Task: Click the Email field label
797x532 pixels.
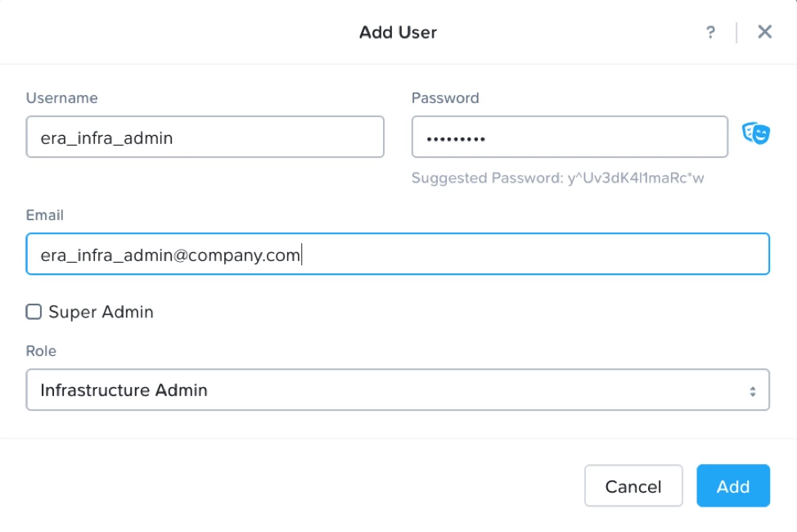Action: tap(45, 215)
